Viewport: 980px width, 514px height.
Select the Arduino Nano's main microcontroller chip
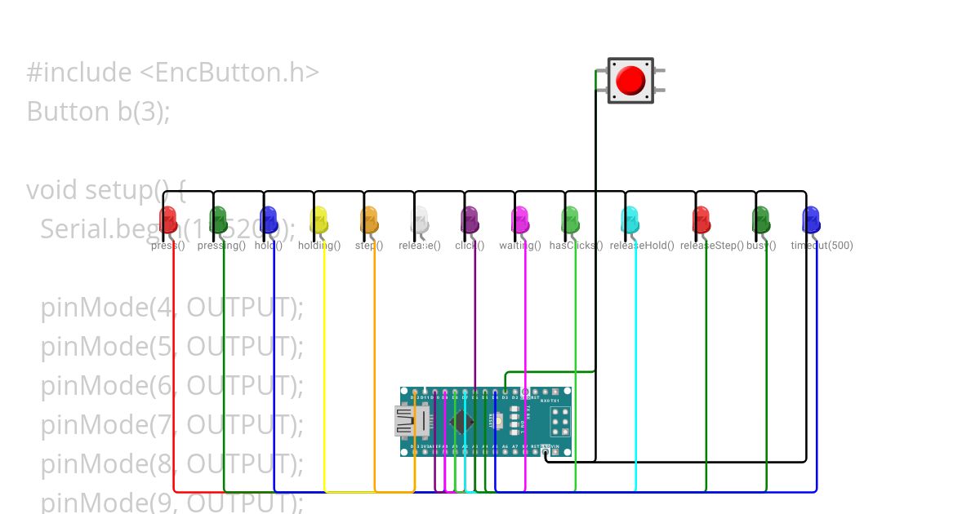point(463,422)
